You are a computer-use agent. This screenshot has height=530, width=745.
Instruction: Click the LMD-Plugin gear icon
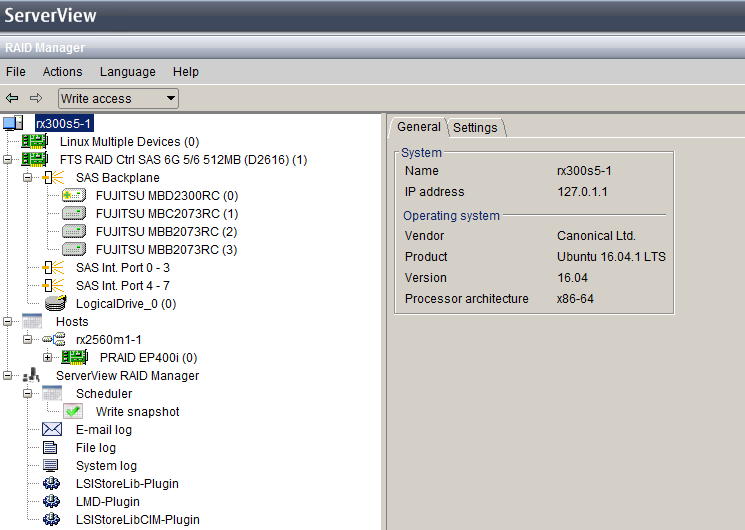[x=51, y=501]
